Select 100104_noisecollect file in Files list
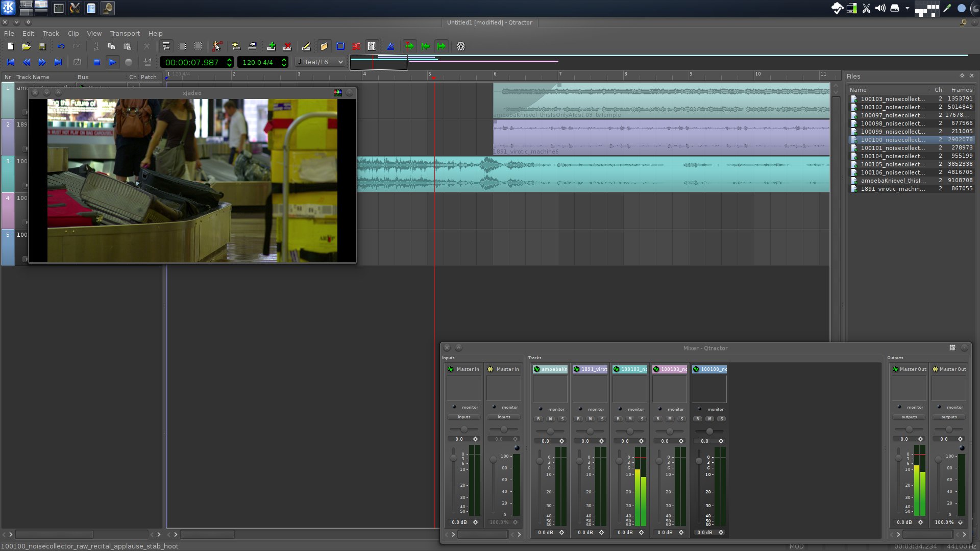This screenshot has width=980, height=551. click(892, 156)
